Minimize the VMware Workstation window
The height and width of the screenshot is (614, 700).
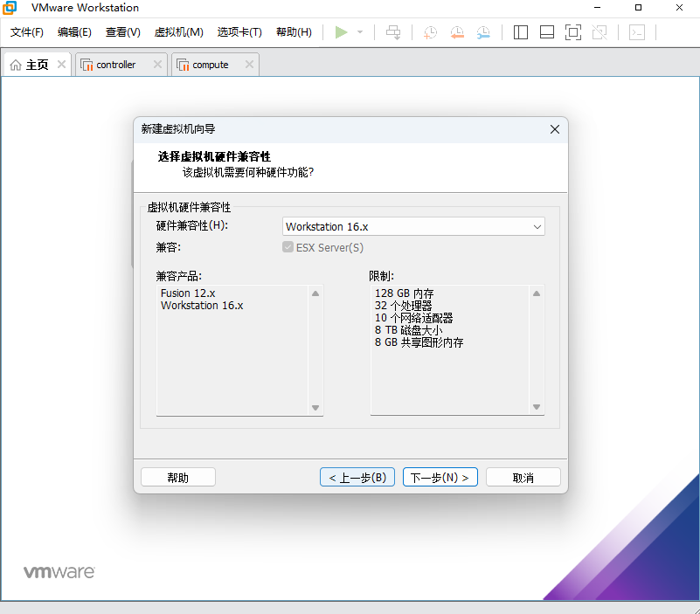(x=598, y=8)
